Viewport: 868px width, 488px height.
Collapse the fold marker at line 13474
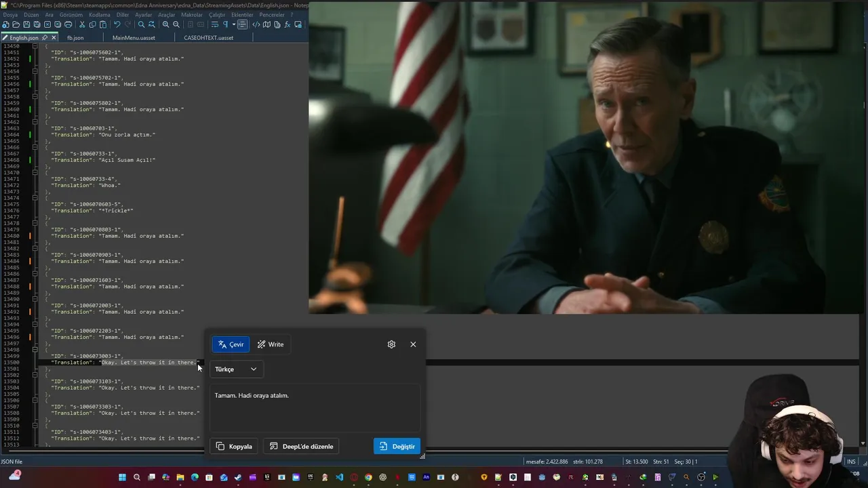click(x=35, y=198)
